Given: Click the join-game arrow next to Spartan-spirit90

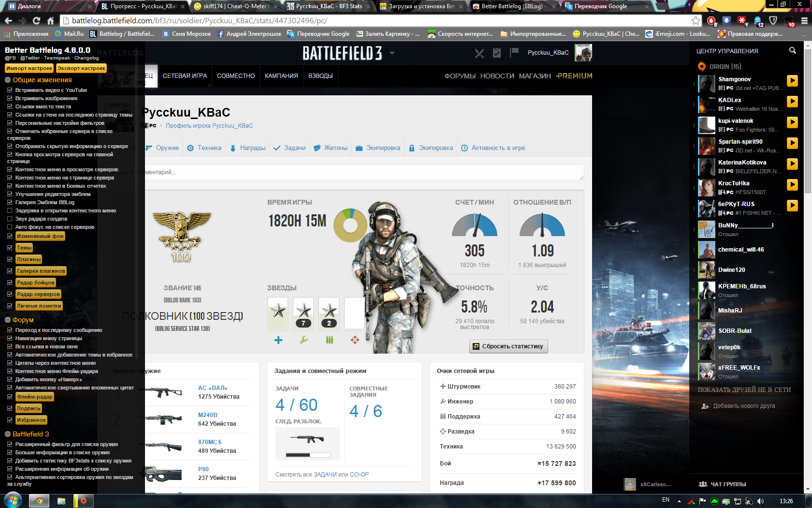Looking at the screenshot, I should (x=792, y=143).
